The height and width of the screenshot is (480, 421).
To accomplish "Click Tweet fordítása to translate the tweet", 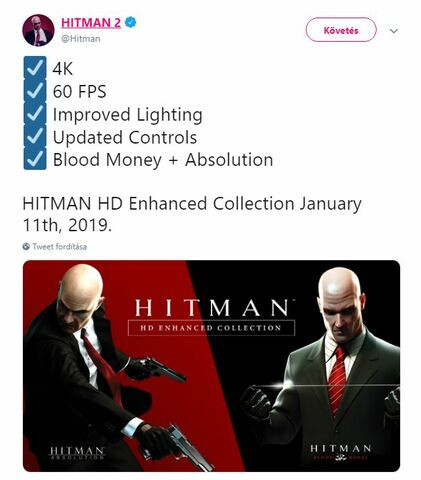I will [60, 247].
